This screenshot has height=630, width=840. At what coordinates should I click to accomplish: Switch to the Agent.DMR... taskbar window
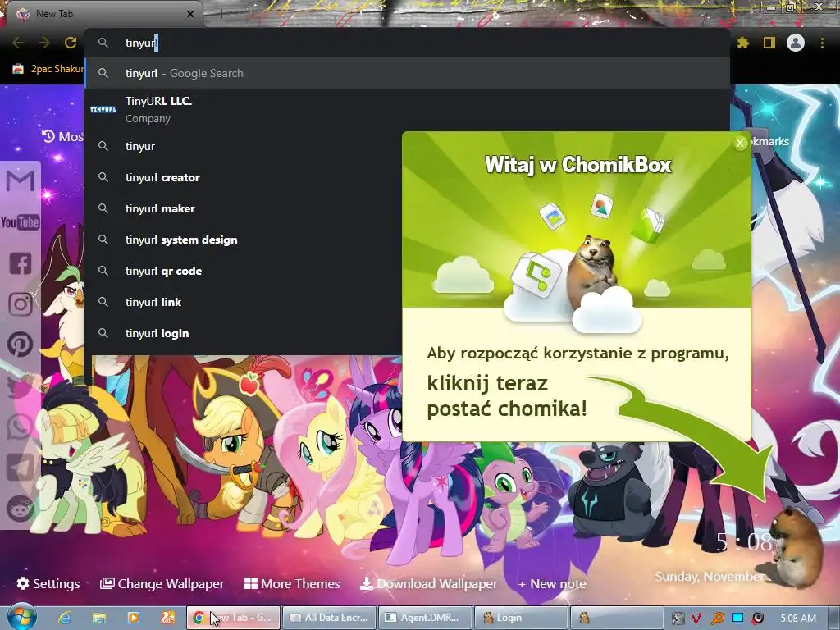pyautogui.click(x=425, y=618)
